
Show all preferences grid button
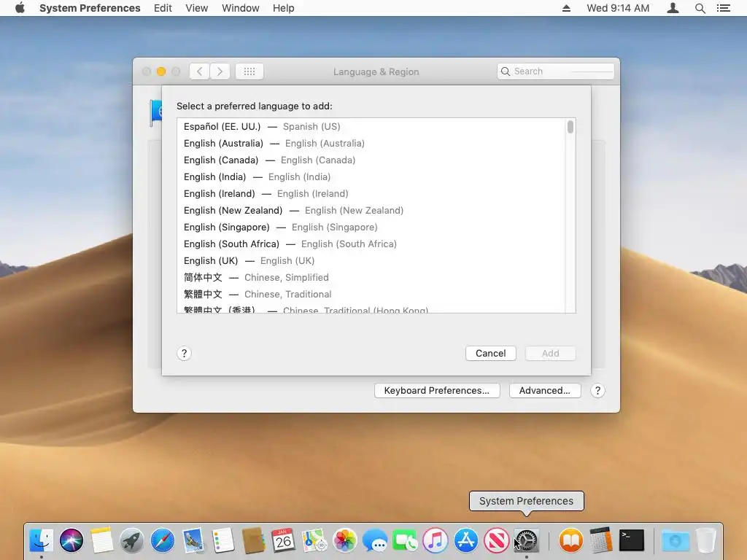(x=249, y=71)
